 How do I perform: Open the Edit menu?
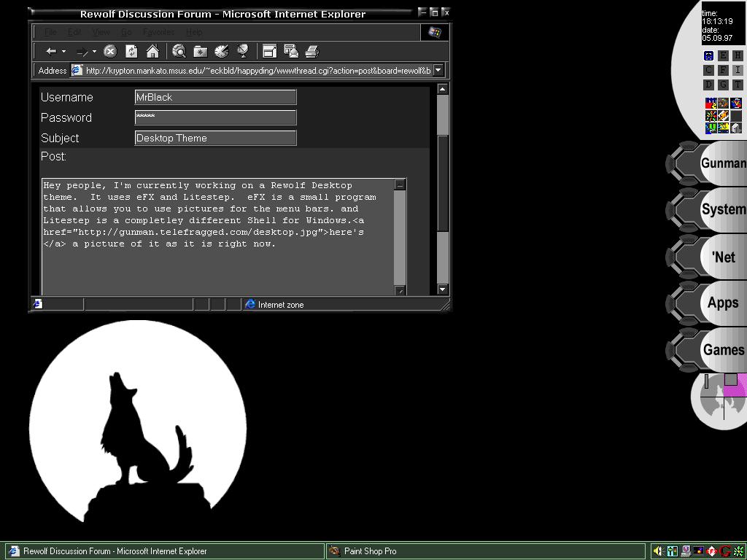click(x=74, y=32)
